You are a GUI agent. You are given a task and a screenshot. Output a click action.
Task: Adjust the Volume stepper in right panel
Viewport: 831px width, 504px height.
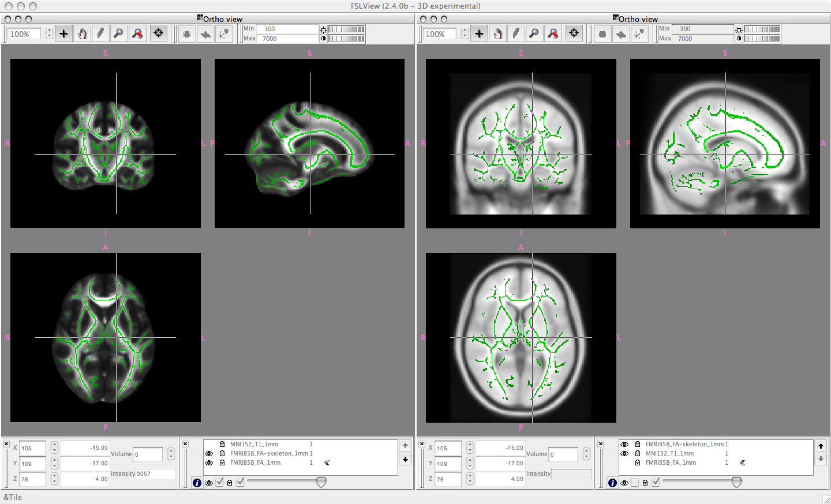586,454
